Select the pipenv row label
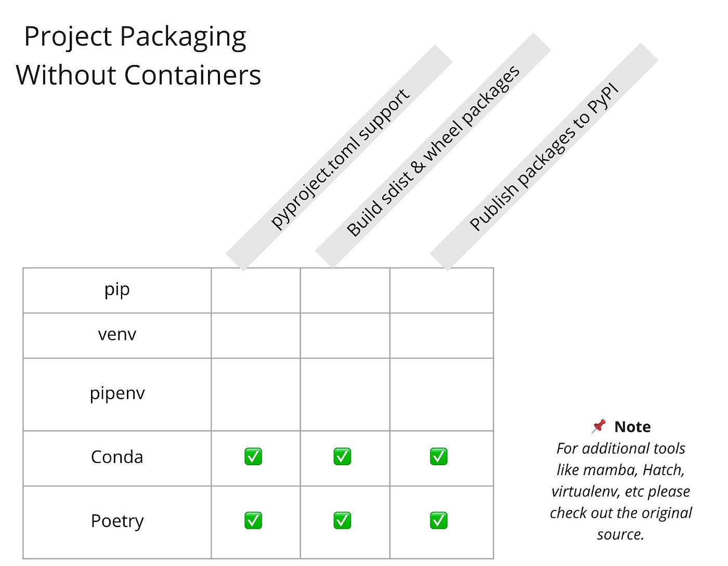This screenshot has height=566, width=728. click(x=117, y=393)
